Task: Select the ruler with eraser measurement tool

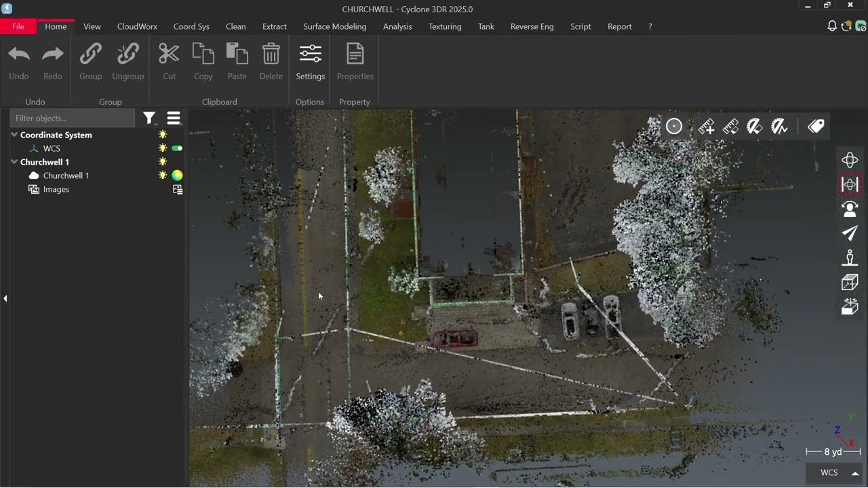Action: click(x=730, y=126)
